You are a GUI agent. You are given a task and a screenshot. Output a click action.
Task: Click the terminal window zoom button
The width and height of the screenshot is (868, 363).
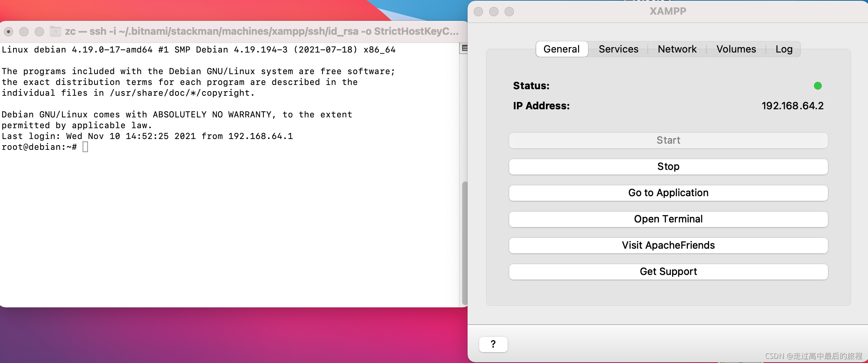[39, 32]
